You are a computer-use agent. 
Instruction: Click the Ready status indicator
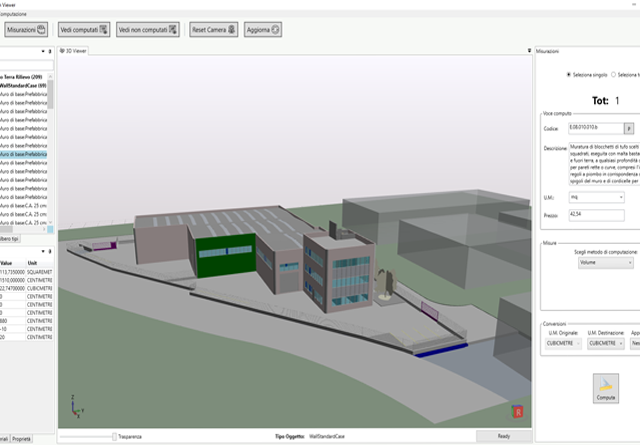pos(504,436)
